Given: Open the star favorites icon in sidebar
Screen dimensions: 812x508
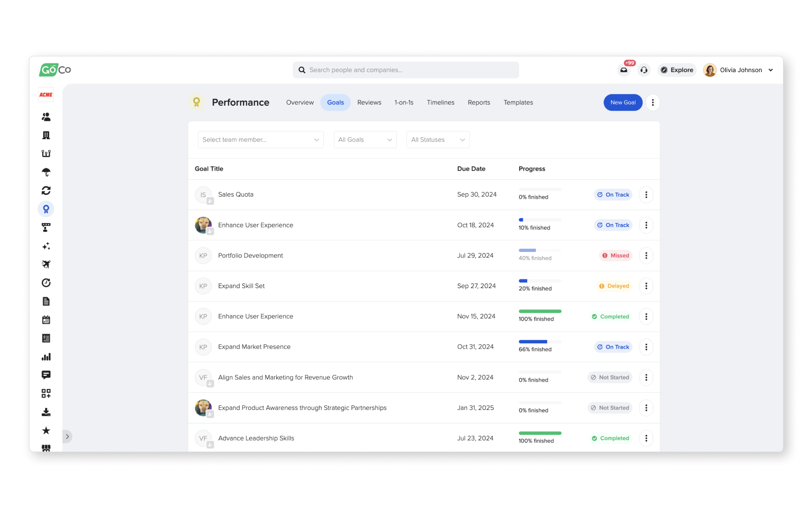Looking at the screenshot, I should tap(46, 430).
